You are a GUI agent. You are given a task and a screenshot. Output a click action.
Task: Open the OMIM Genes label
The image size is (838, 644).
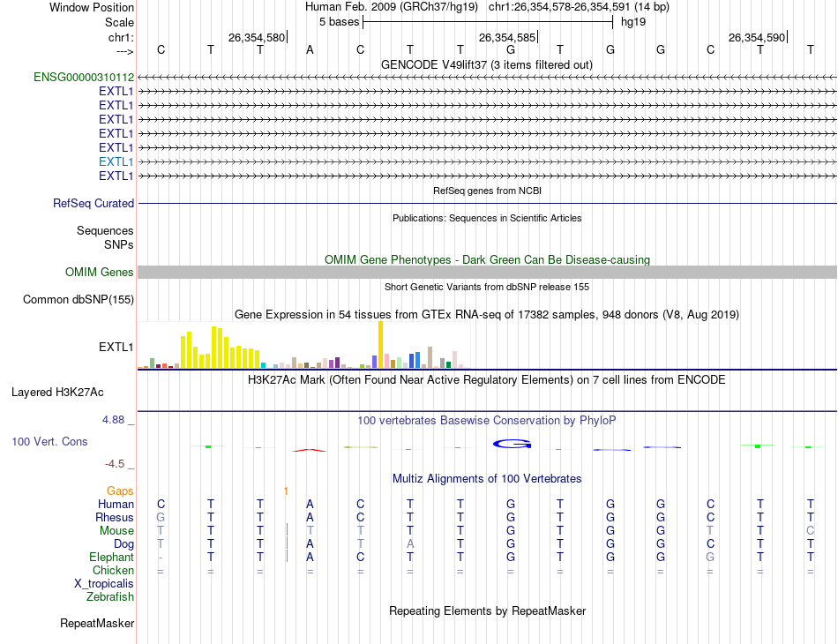tap(100, 273)
